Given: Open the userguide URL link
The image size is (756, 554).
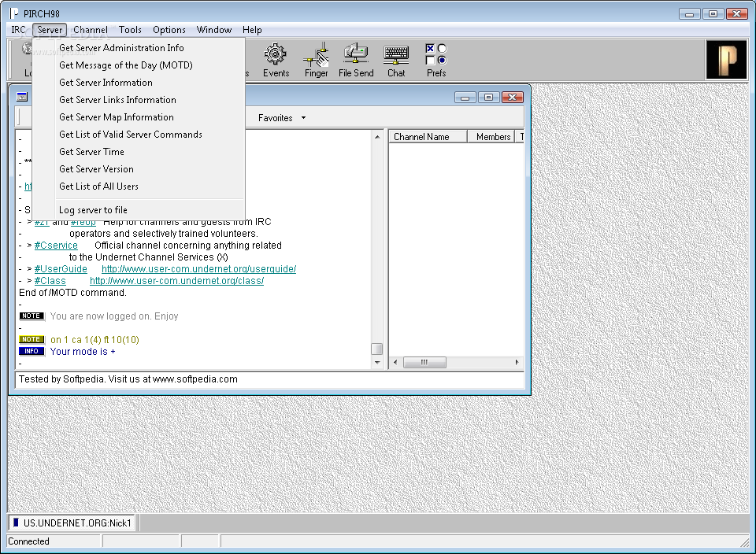Looking at the screenshot, I should point(198,269).
